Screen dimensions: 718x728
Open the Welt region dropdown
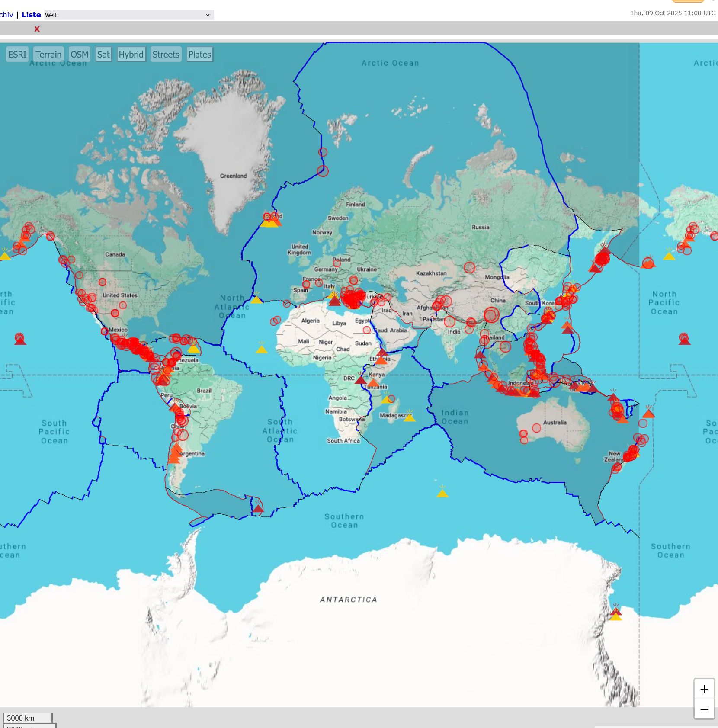click(x=128, y=15)
